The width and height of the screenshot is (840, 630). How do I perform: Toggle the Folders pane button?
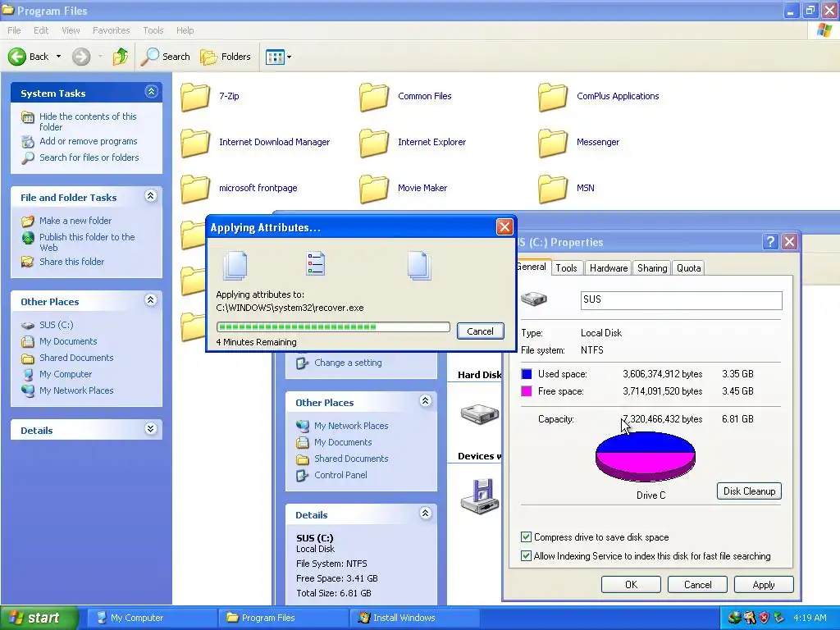point(226,57)
